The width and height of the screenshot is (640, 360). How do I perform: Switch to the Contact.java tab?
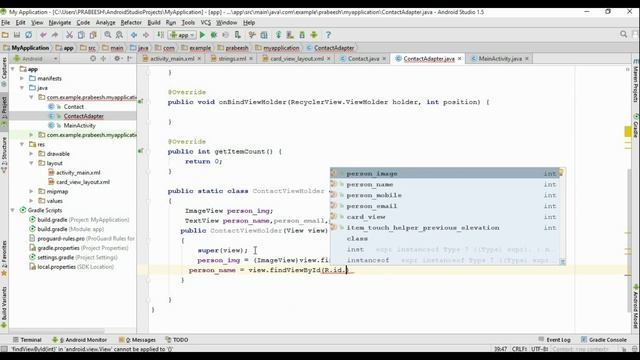[x=363, y=59]
